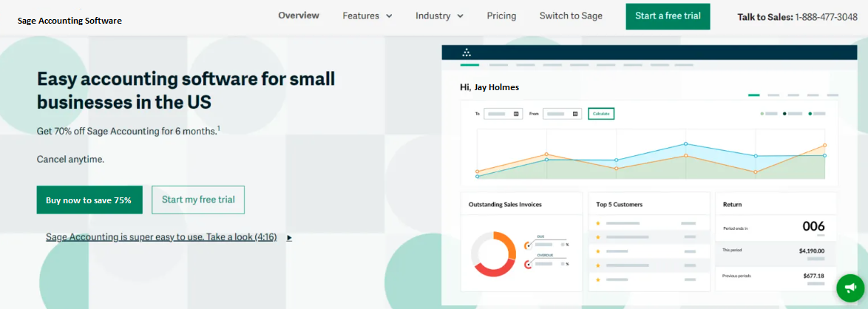The image size is (868, 309).
Task: Click the orange data point at chart's right end
Action: click(x=824, y=145)
